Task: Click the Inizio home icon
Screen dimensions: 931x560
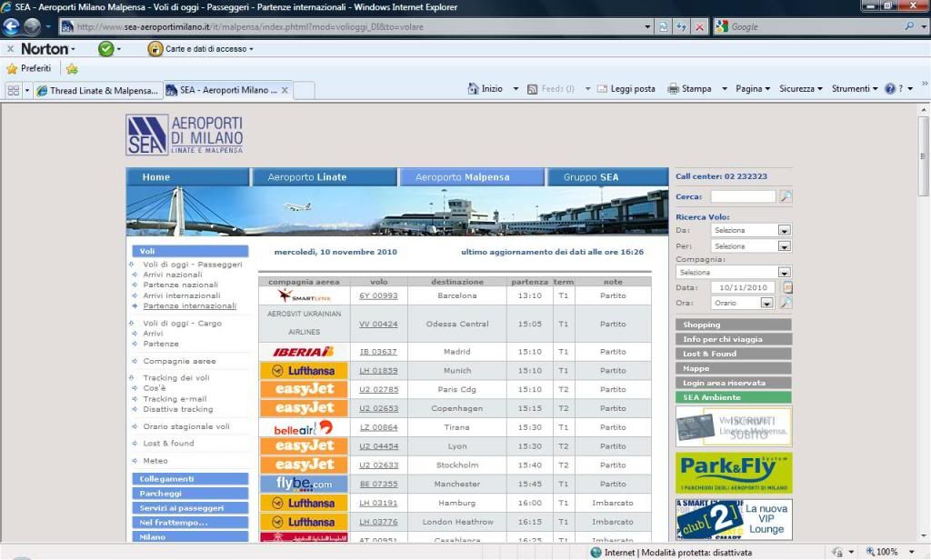Action: pyautogui.click(x=473, y=88)
